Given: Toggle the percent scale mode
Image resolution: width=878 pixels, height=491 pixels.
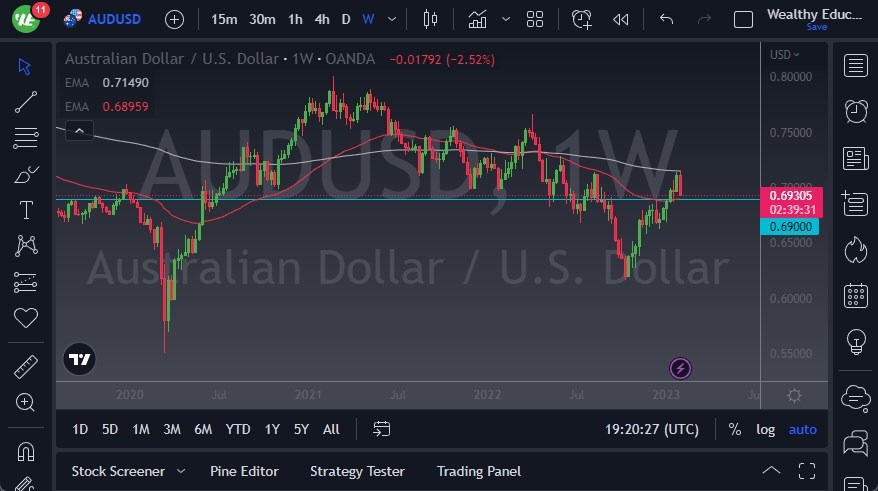Looking at the screenshot, I should [735, 429].
